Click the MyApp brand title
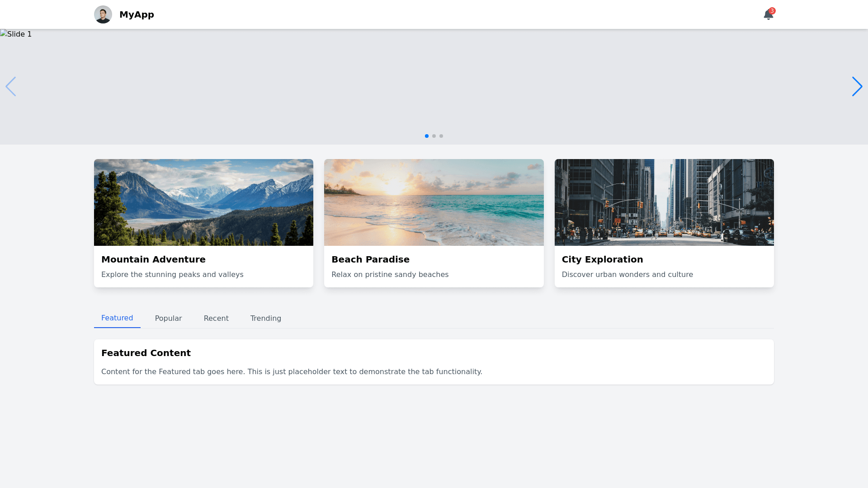This screenshot has height=488, width=868. point(137,14)
